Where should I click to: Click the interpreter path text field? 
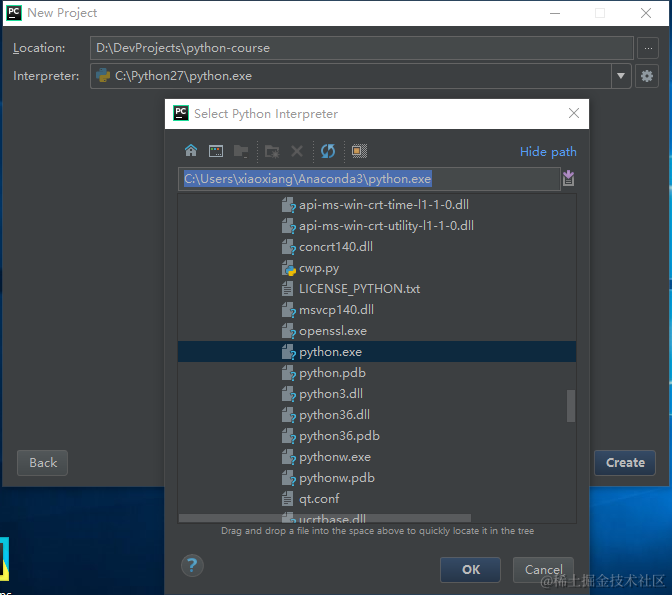point(369,179)
